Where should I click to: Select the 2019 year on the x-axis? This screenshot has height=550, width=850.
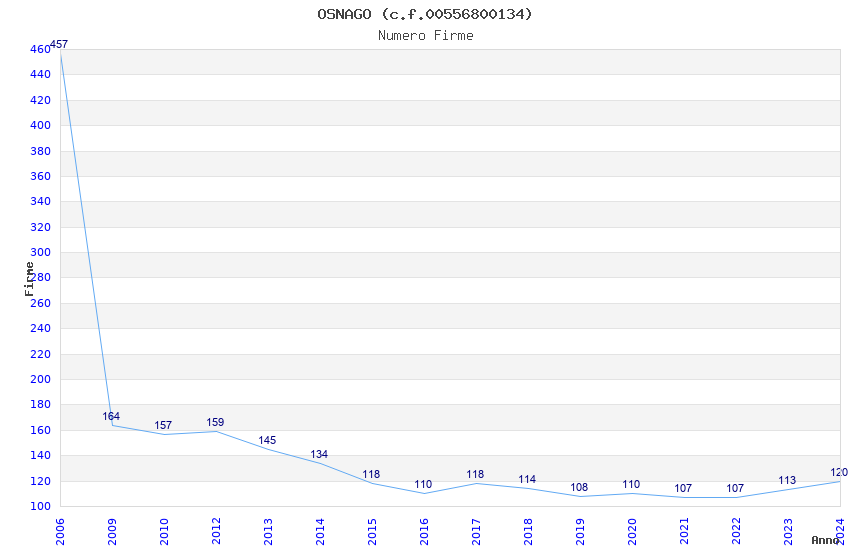tap(580, 532)
